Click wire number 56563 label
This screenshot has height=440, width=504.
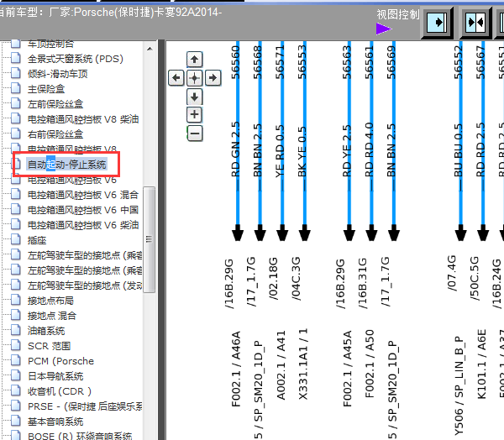[x=347, y=62]
